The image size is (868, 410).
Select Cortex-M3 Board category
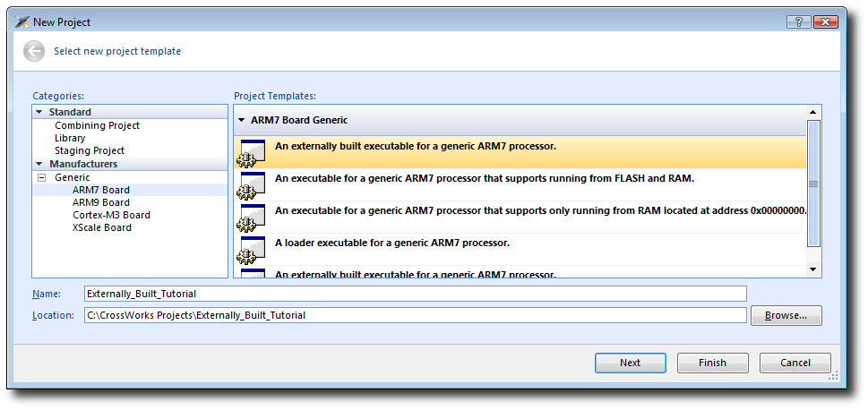[x=111, y=215]
